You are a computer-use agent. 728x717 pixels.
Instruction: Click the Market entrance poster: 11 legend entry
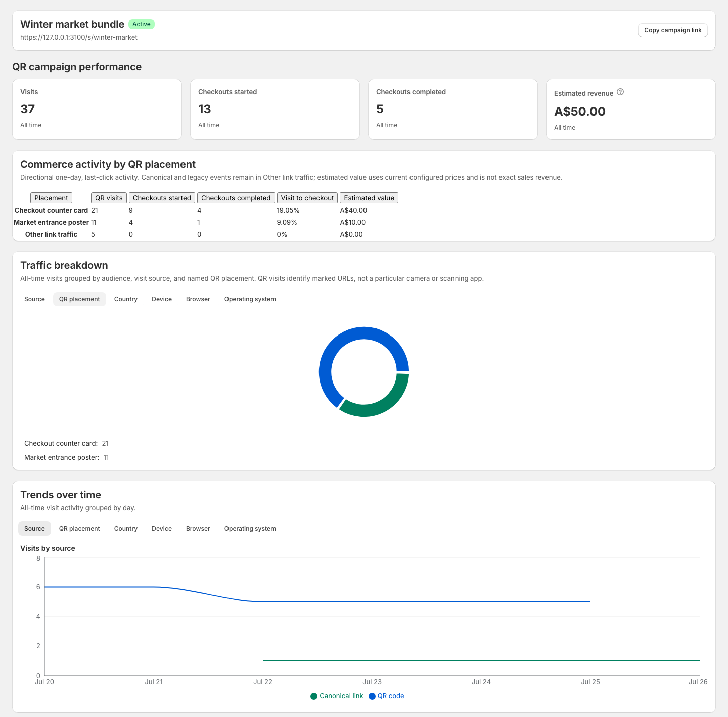point(66,457)
